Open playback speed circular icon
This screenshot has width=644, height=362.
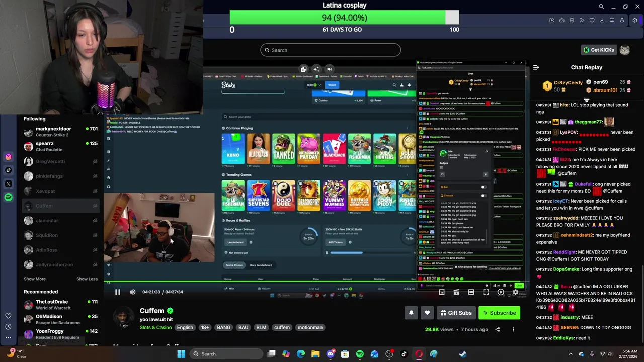pyautogui.click(x=501, y=292)
